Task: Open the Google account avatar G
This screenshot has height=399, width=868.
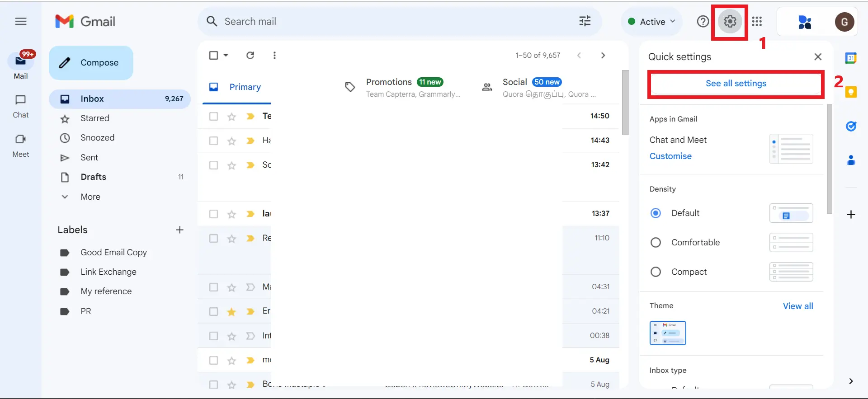Action: 844,22
